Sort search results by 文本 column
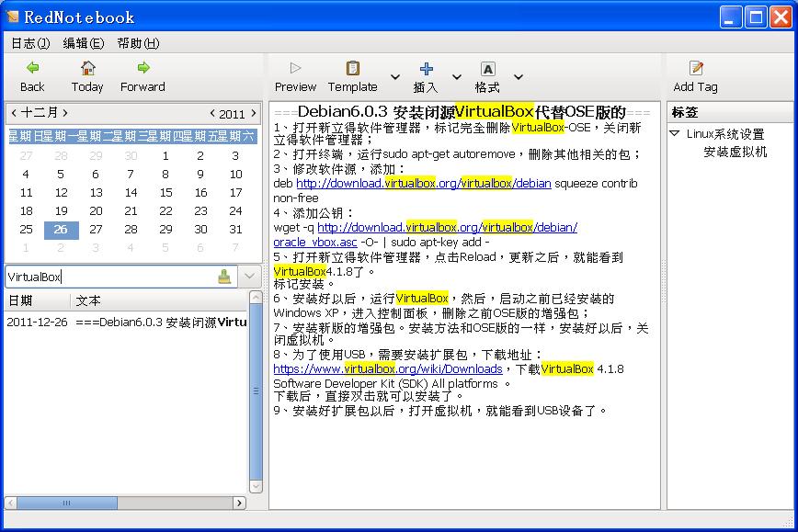The height and width of the screenshot is (532, 798). click(x=159, y=300)
